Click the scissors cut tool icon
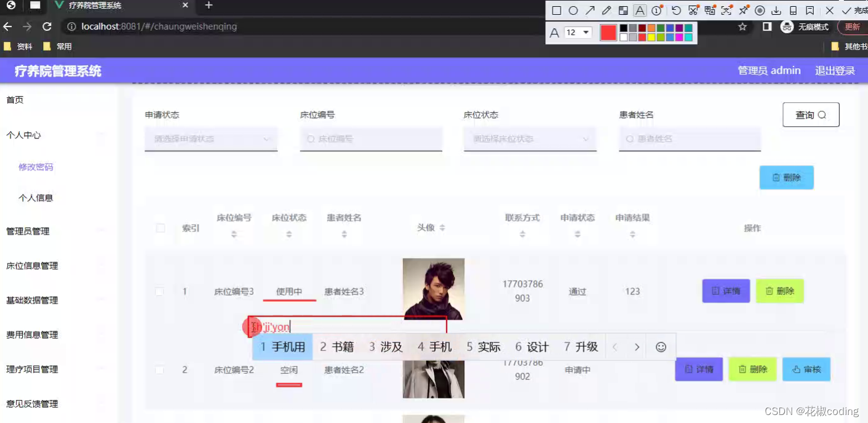 point(693,10)
